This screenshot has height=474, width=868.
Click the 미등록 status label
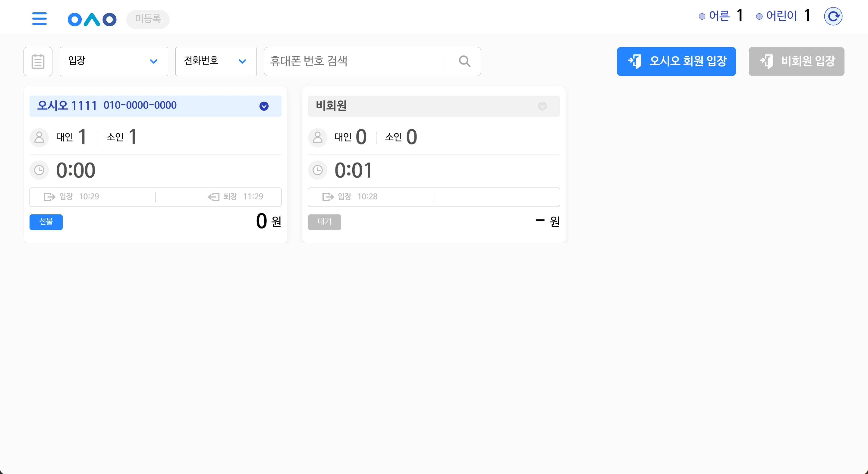coord(148,19)
